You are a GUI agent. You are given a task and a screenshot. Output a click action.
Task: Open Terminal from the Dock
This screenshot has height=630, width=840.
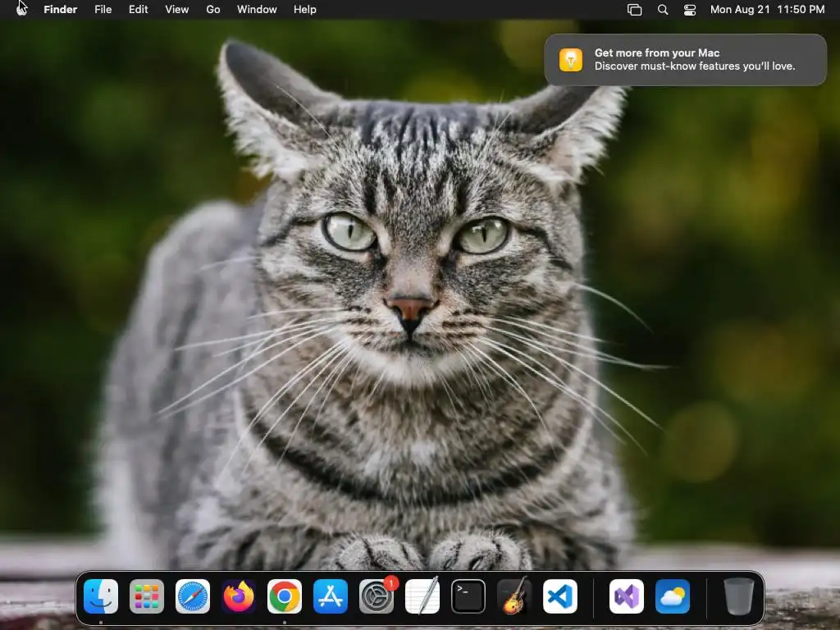[468, 596]
